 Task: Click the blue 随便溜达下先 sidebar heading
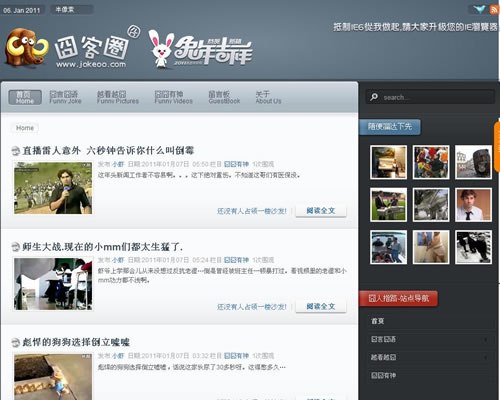coord(390,127)
